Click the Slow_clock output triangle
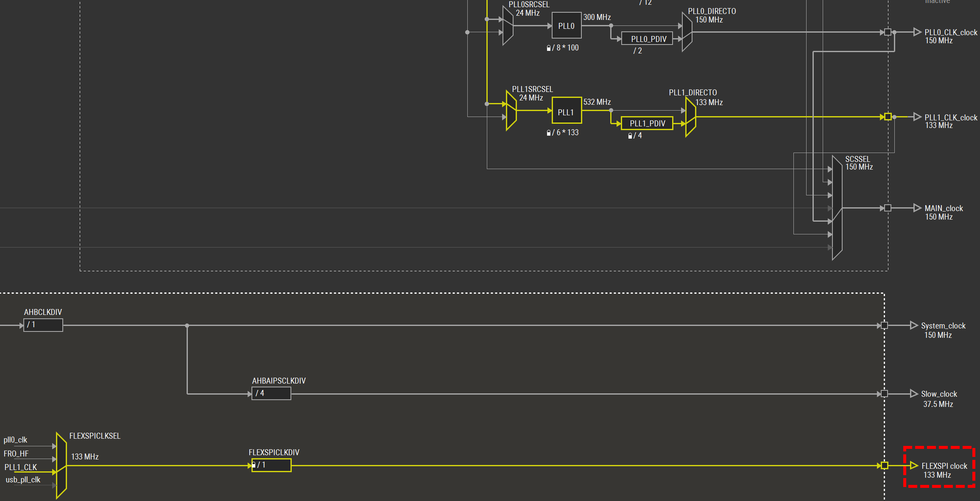This screenshot has height=501, width=980. click(x=914, y=394)
